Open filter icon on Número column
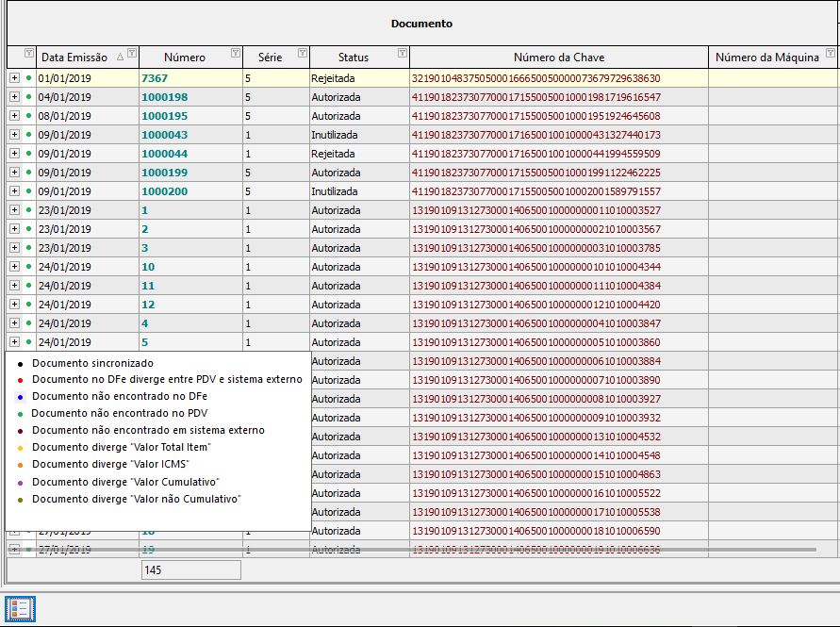Screen dimensions: 840x627 point(235,53)
